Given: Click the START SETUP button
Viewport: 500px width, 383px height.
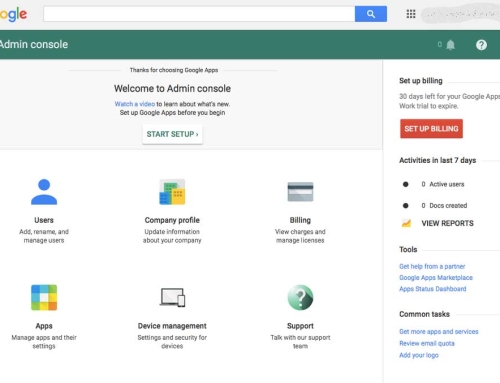Looking at the screenshot, I should (172, 134).
